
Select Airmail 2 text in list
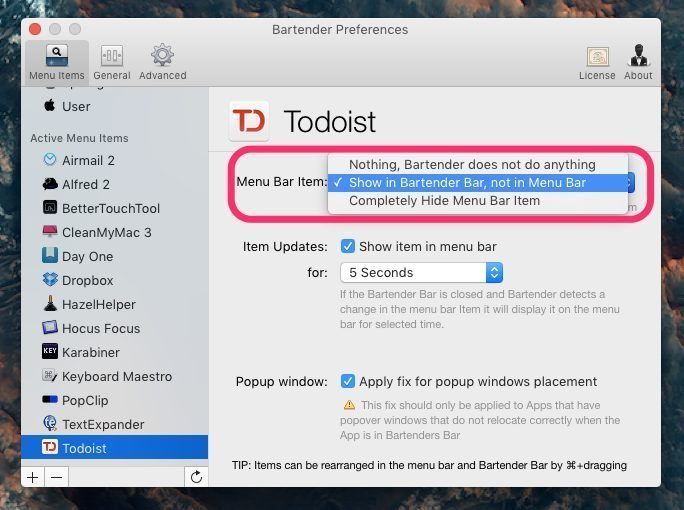point(88,161)
